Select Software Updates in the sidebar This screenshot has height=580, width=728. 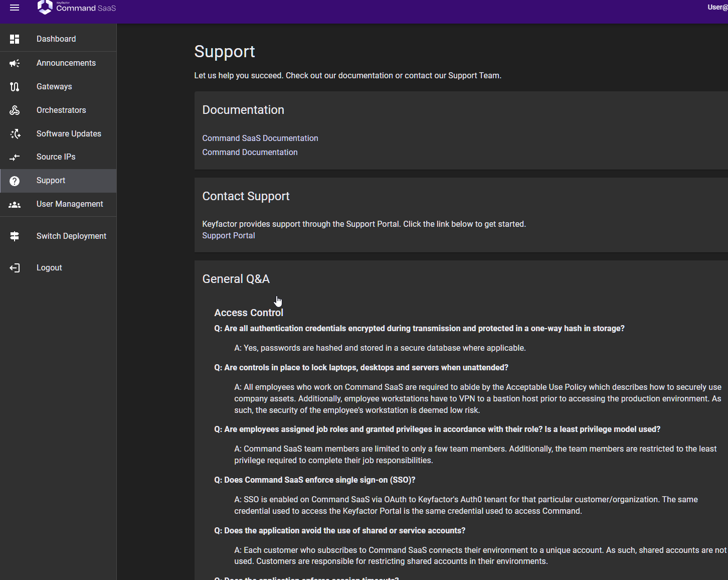[x=69, y=134]
